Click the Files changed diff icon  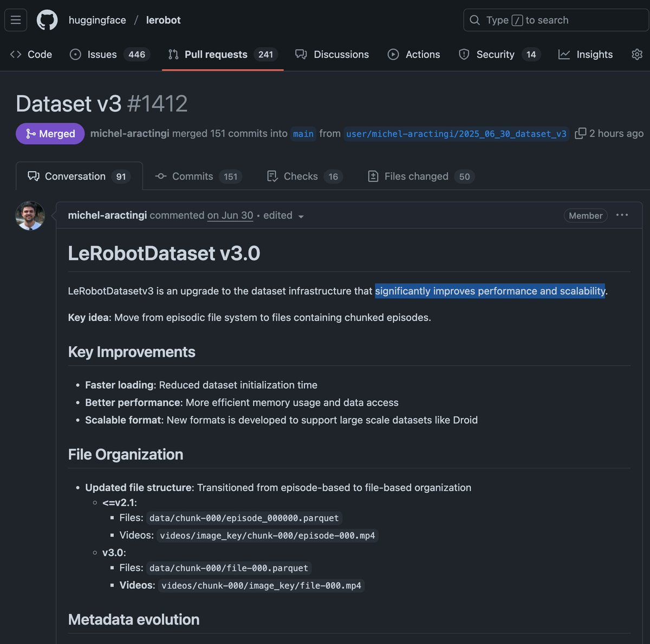[373, 176]
